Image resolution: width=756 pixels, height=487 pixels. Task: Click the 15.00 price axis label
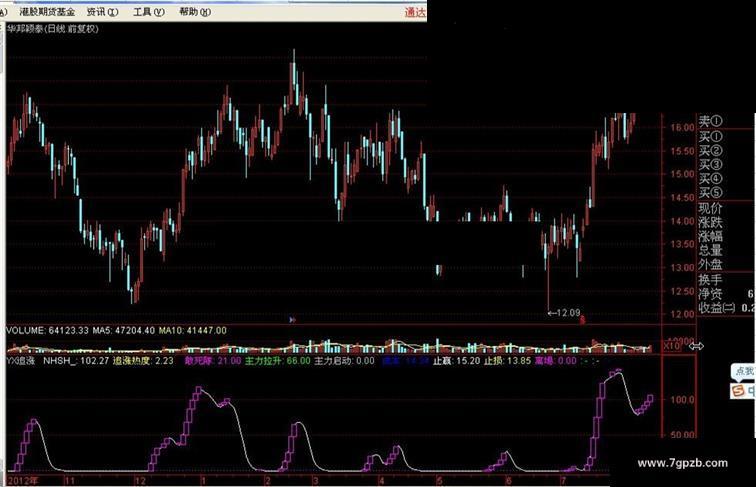682,175
